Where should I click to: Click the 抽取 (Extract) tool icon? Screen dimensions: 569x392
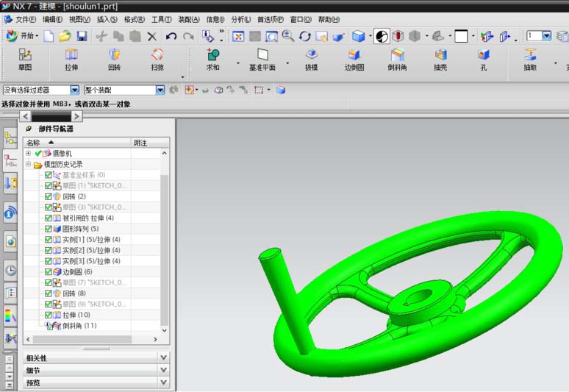coord(530,55)
